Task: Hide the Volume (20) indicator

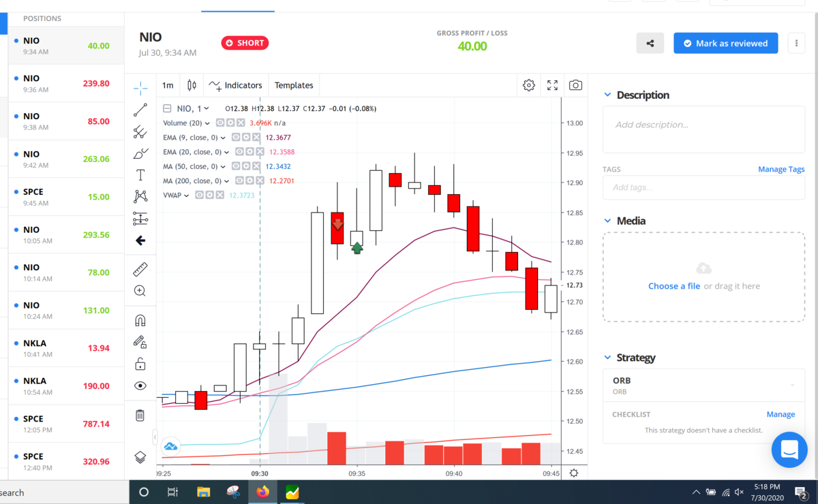Action: (221, 123)
